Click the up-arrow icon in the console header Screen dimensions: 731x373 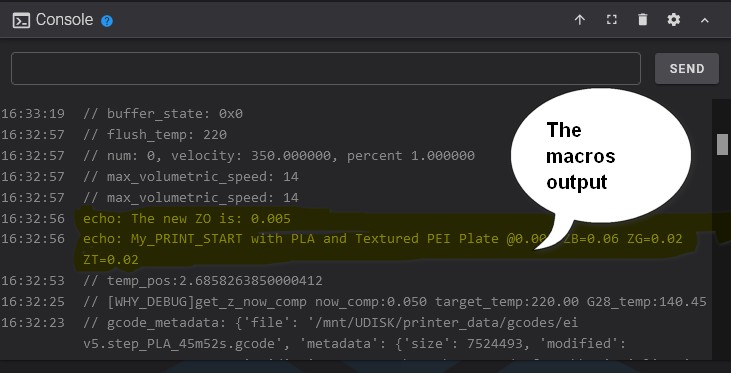coord(579,20)
